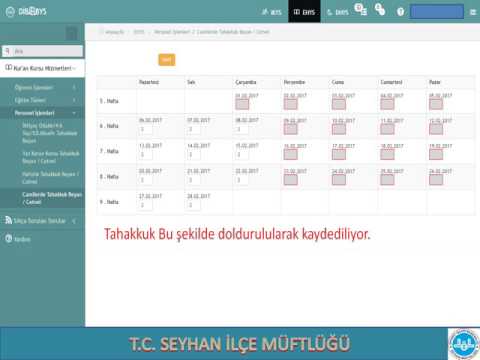This screenshot has height=360, width=480.
Task: Click the hours field for 28.02.2017
Action: click(194, 205)
